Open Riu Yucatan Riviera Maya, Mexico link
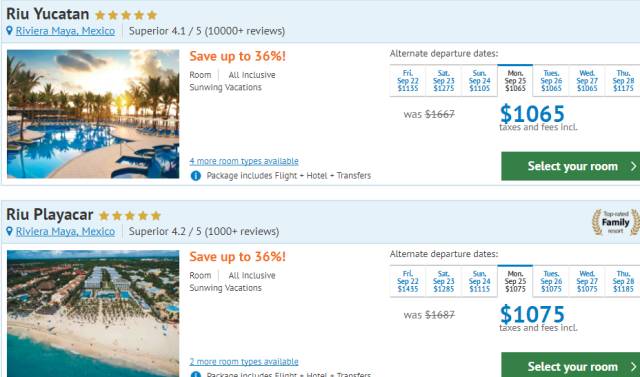640x377 pixels. tap(65, 31)
